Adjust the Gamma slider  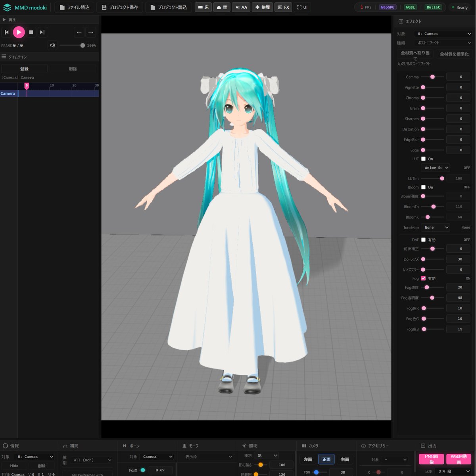coord(432,77)
